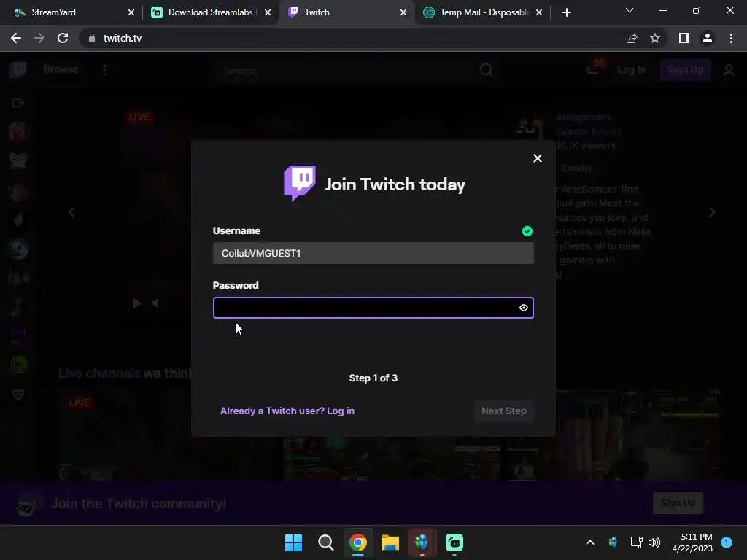Open File Explorer from the taskbar
Screen dimensions: 747x560
390,542
